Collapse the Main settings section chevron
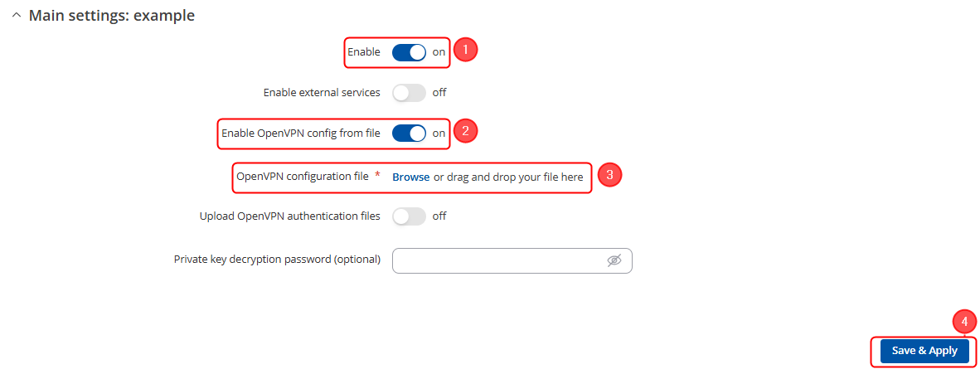Image resolution: width=980 pixels, height=374 pixels. click(x=16, y=16)
